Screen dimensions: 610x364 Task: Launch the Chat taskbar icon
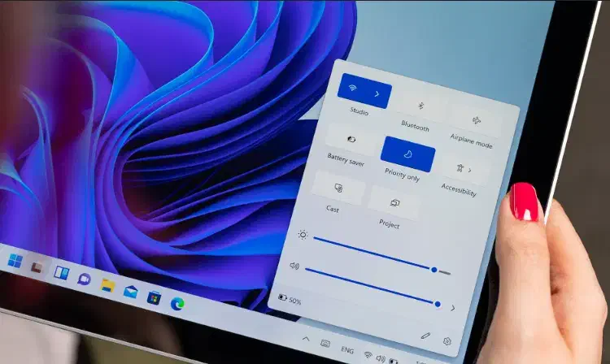point(84,279)
